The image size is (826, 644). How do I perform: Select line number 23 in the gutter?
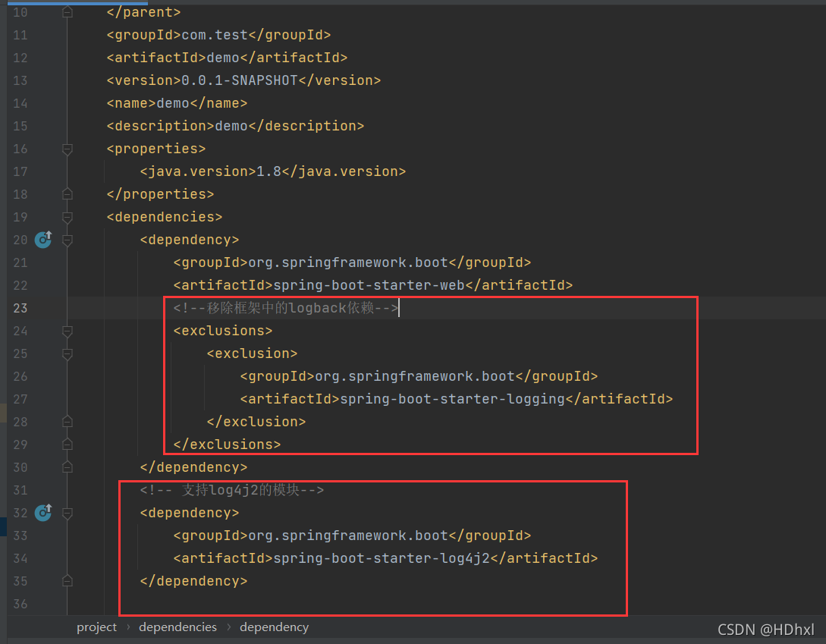[20, 308]
